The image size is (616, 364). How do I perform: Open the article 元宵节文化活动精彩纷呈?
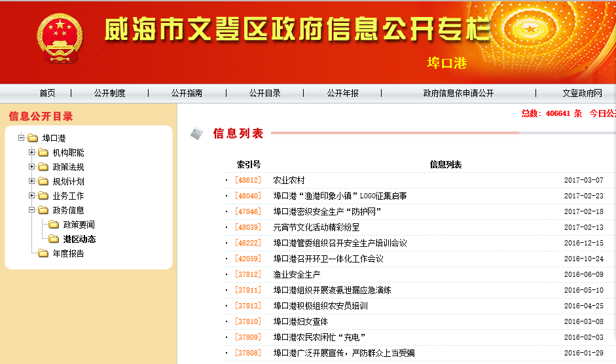[316, 227]
